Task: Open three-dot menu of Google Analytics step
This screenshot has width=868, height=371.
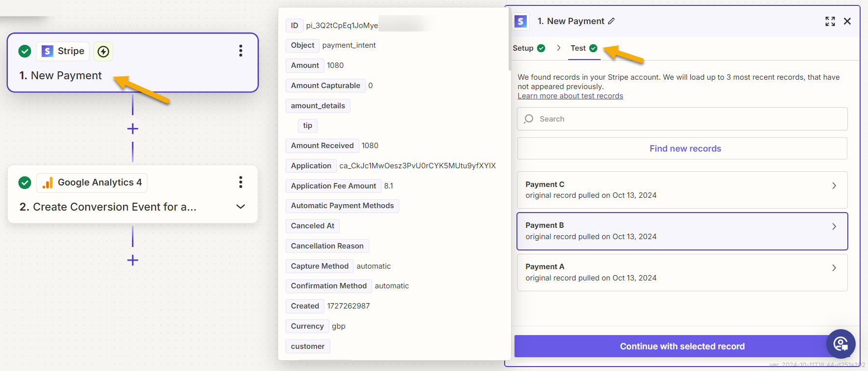Action: tap(241, 182)
